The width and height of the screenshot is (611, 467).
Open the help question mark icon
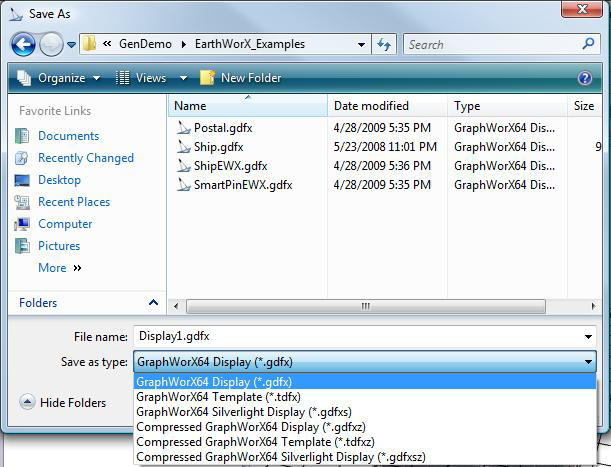click(585, 78)
